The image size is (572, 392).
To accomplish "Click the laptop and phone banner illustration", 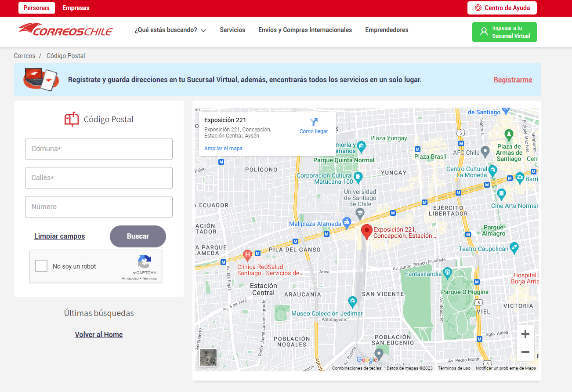I will point(41,80).
